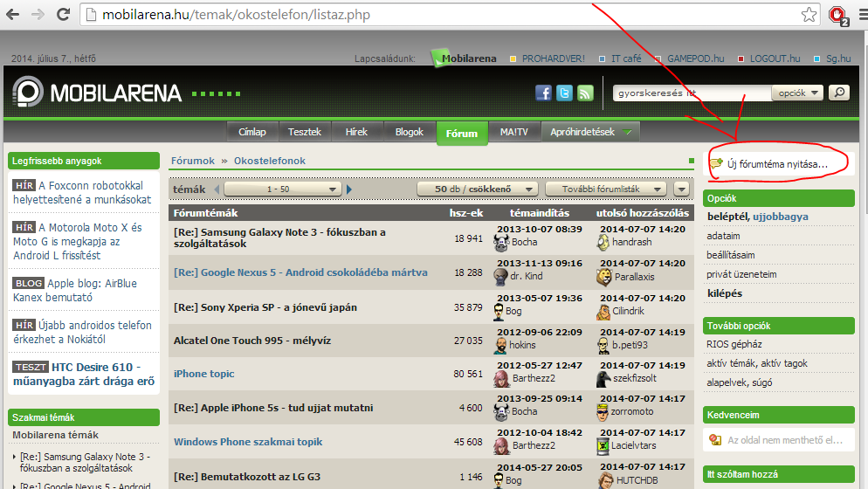Go back with the browser back arrow

coord(12,14)
